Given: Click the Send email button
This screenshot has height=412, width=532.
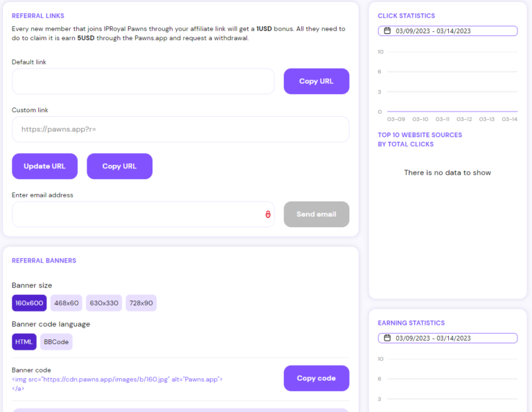Looking at the screenshot, I should pos(317,215).
